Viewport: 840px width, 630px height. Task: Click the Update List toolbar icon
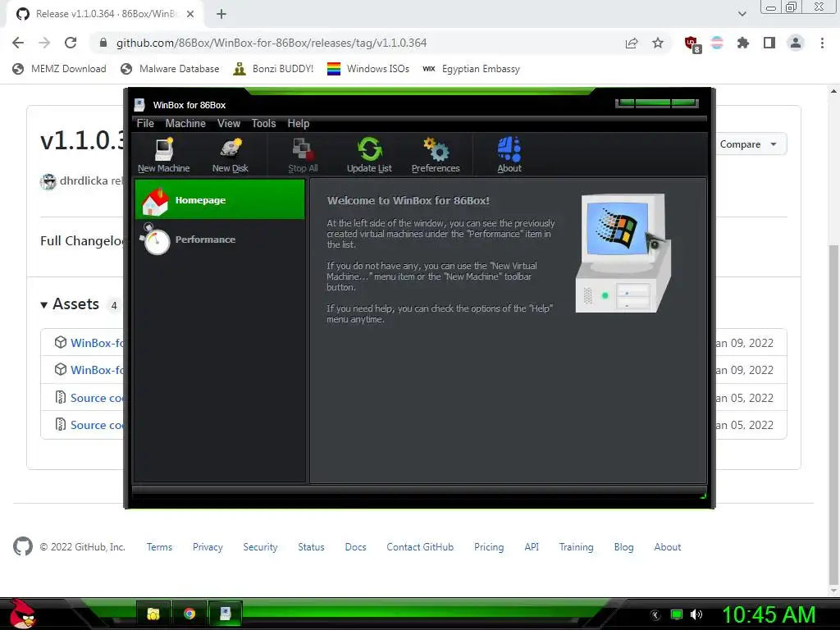(x=370, y=155)
